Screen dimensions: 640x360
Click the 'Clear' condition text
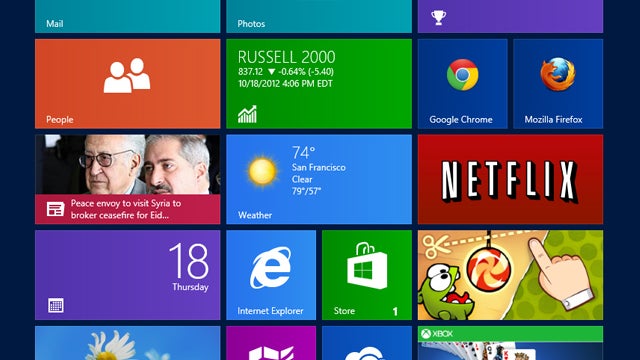pos(302,179)
